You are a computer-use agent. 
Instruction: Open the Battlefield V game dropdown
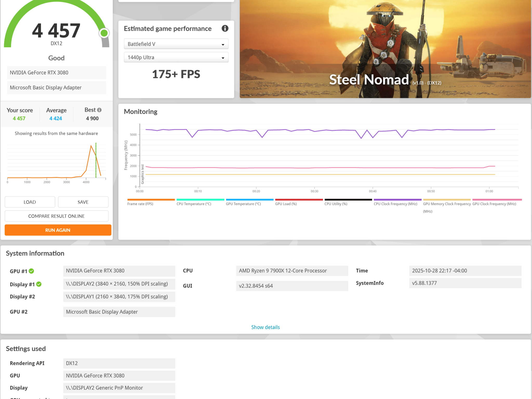tap(176, 44)
